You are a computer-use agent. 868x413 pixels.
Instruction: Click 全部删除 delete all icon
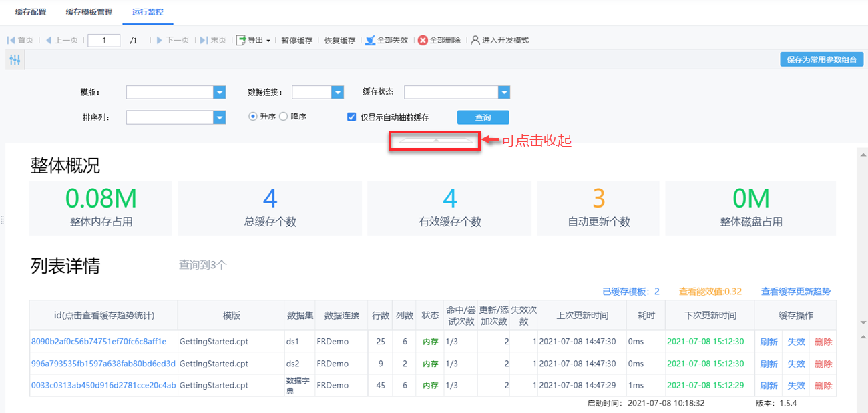pyautogui.click(x=423, y=40)
